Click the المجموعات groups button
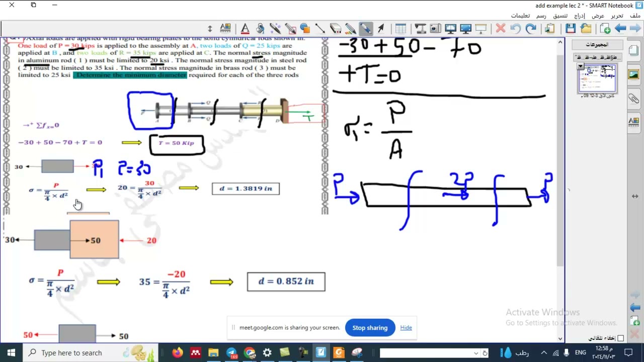The width and height of the screenshot is (644, 362). 597,45
